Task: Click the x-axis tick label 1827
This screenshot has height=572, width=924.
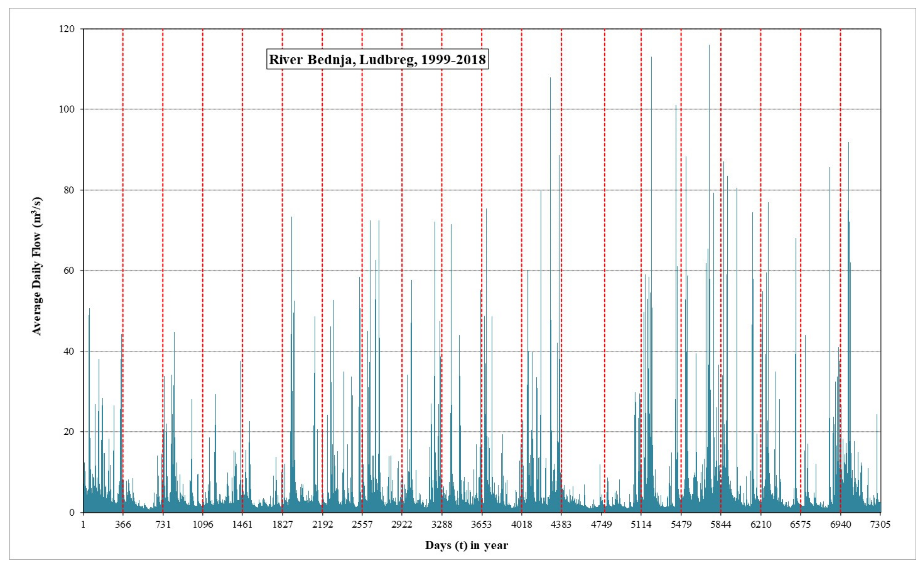Action: (x=282, y=524)
